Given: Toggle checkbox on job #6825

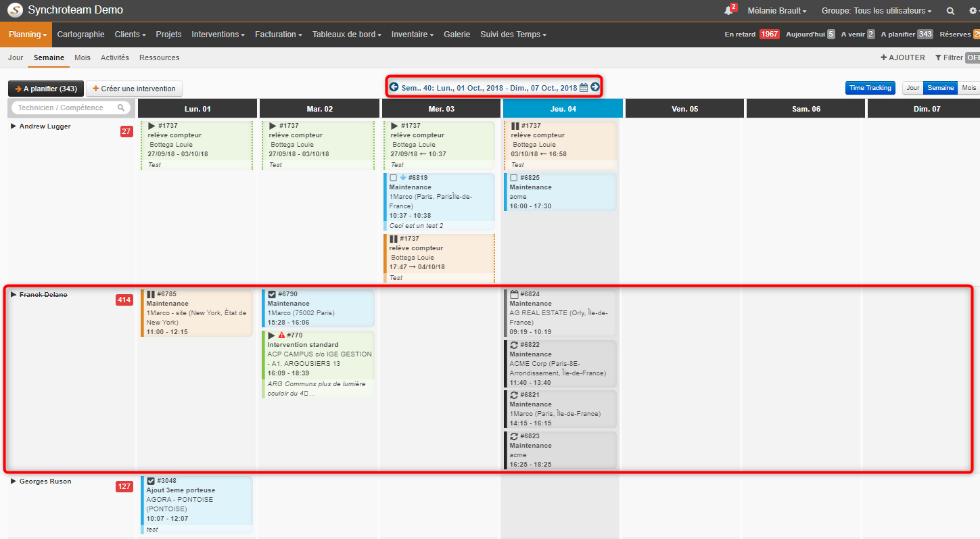Looking at the screenshot, I should click(x=514, y=178).
